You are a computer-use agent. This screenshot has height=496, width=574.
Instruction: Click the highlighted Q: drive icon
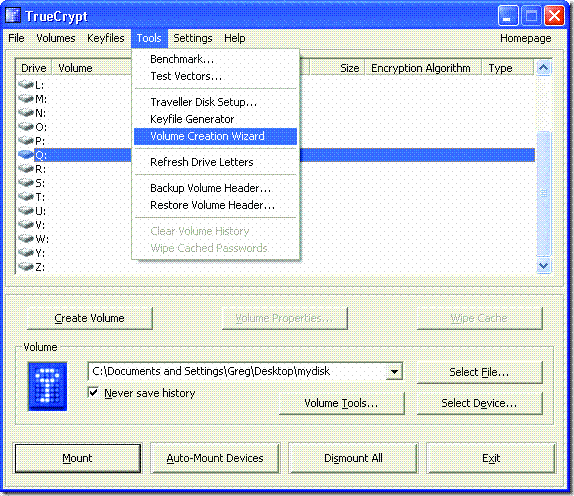point(26,155)
